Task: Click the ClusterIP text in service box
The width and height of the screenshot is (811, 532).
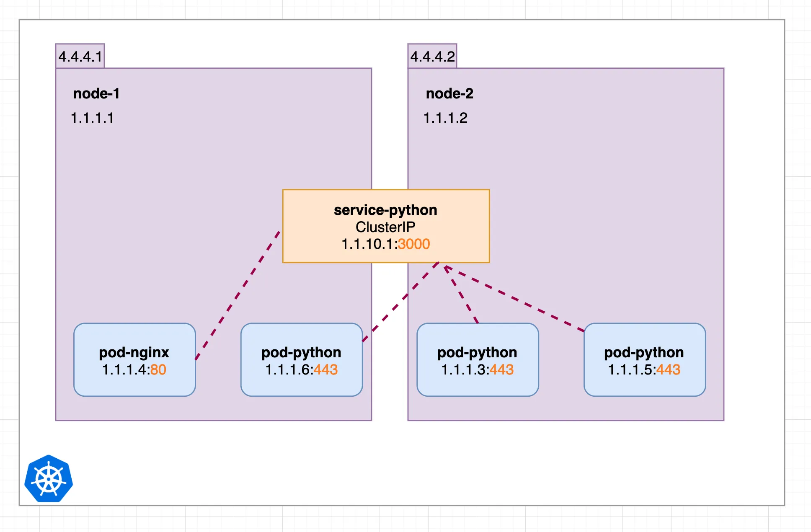Action: (385, 227)
